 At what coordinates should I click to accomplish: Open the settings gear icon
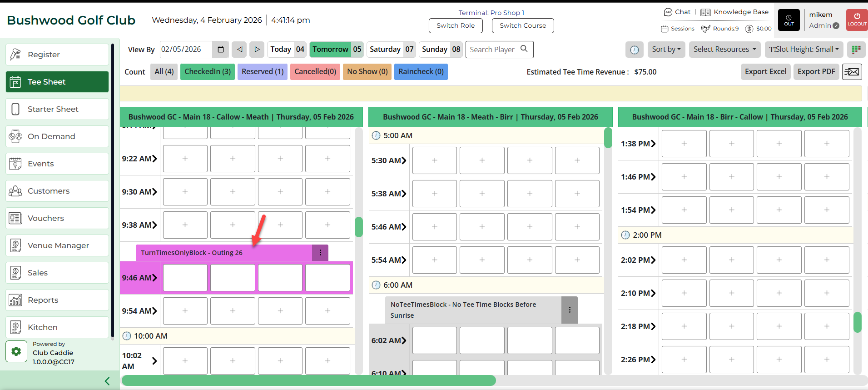(x=16, y=351)
